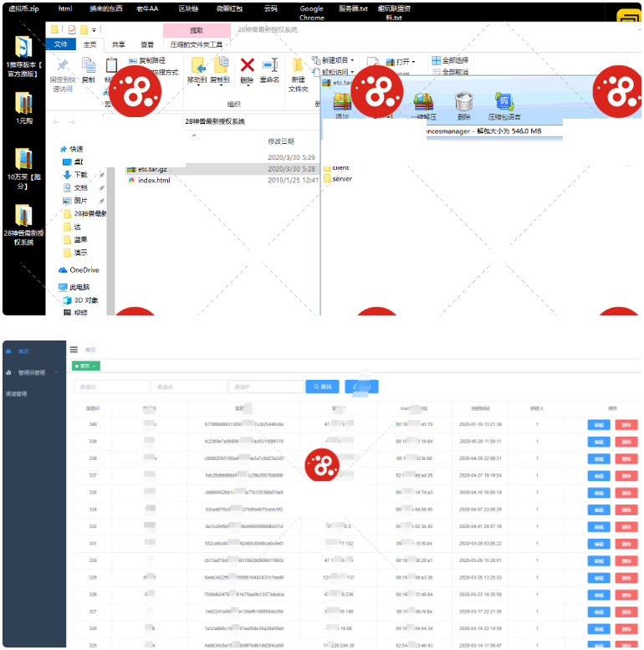
Task: Open the blue 文件 tab in Explorer
Action: click(60, 44)
